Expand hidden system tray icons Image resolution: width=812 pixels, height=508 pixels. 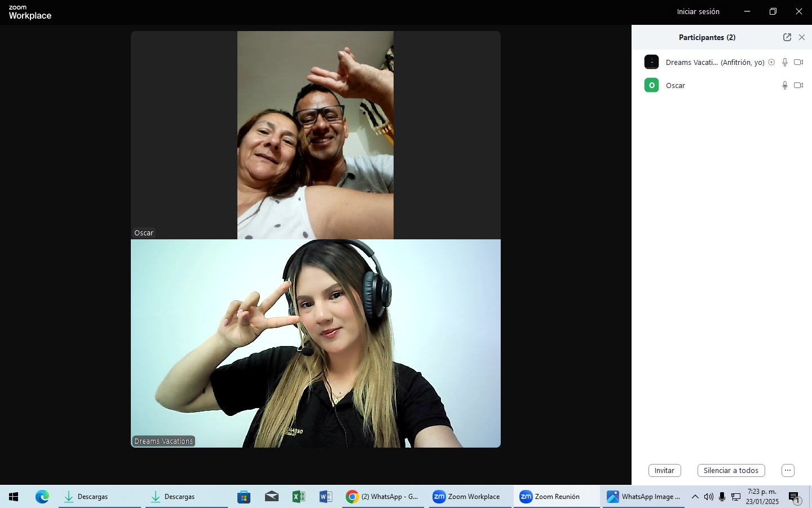pyautogui.click(x=695, y=497)
